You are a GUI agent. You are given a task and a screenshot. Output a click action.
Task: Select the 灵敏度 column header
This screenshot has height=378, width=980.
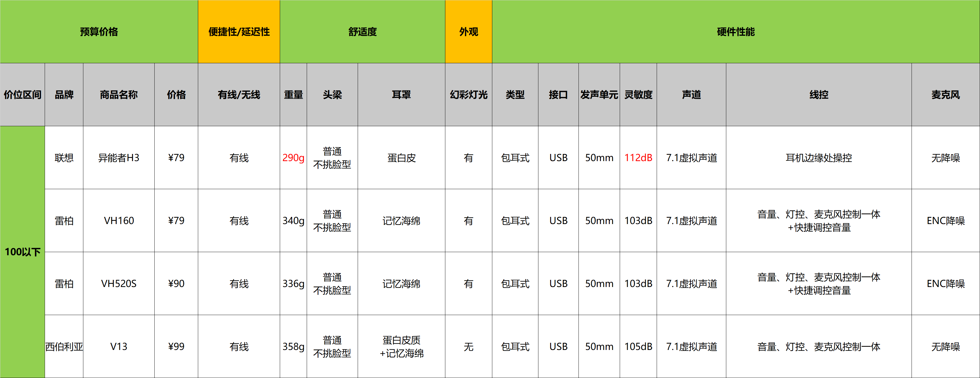point(638,95)
